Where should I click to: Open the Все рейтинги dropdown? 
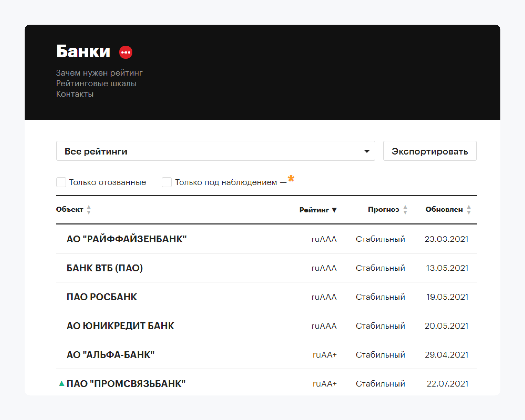(216, 151)
